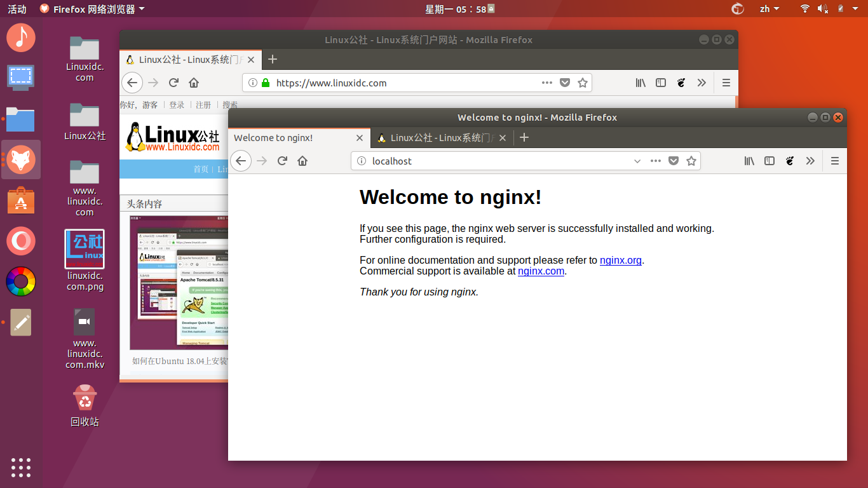Open the nginx.com commercial support link
The width and height of the screenshot is (868, 488).
point(541,271)
